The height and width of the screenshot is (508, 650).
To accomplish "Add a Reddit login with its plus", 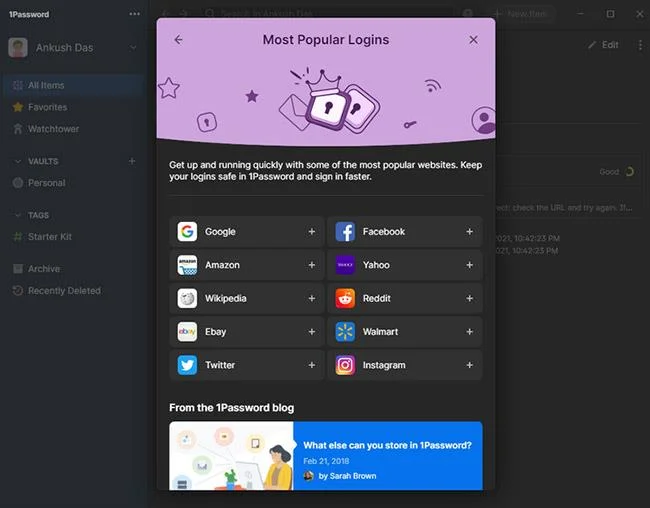I will coord(469,298).
